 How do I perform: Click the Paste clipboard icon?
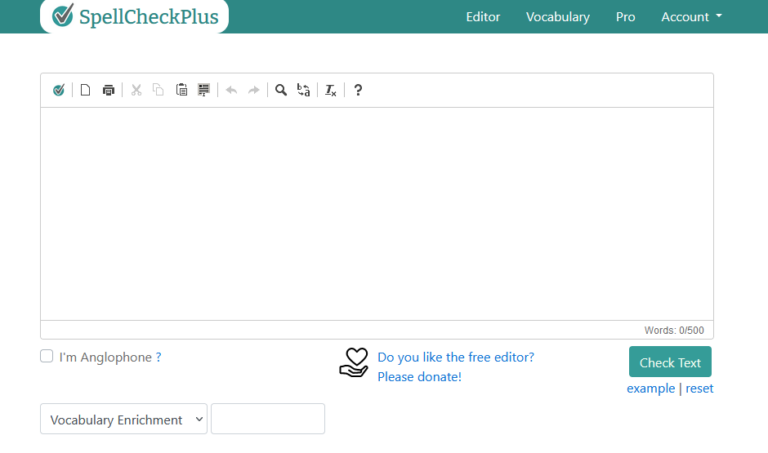[181, 90]
